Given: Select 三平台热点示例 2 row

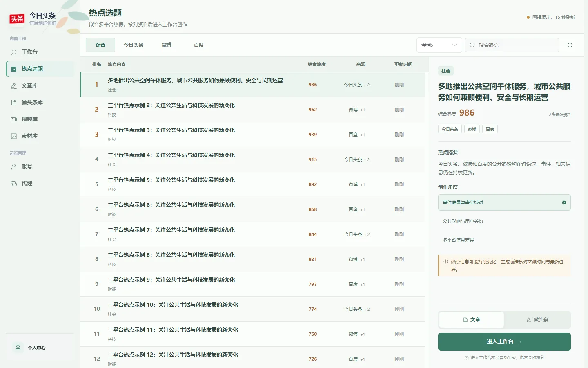Looking at the screenshot, I should click(252, 110).
